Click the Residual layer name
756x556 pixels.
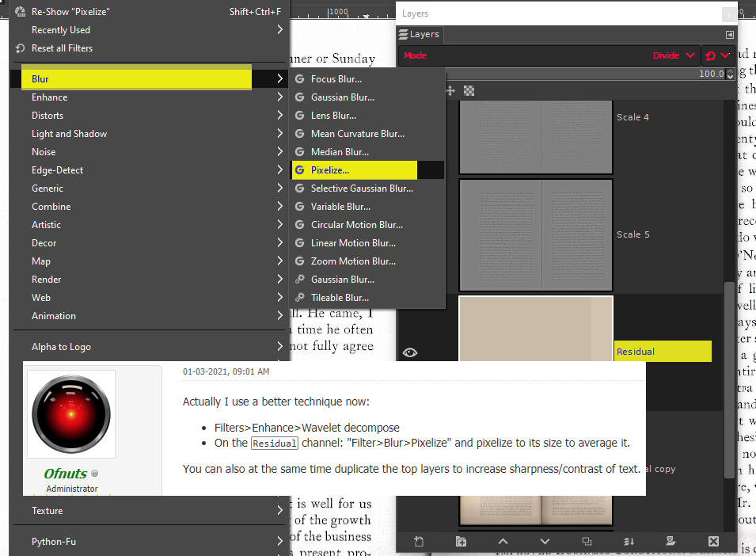pyautogui.click(x=635, y=352)
